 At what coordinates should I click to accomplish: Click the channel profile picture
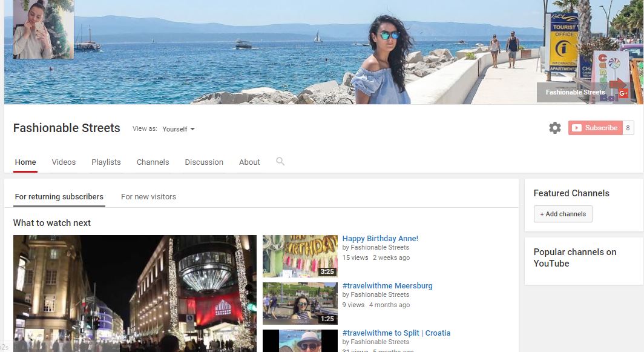[x=44, y=29]
